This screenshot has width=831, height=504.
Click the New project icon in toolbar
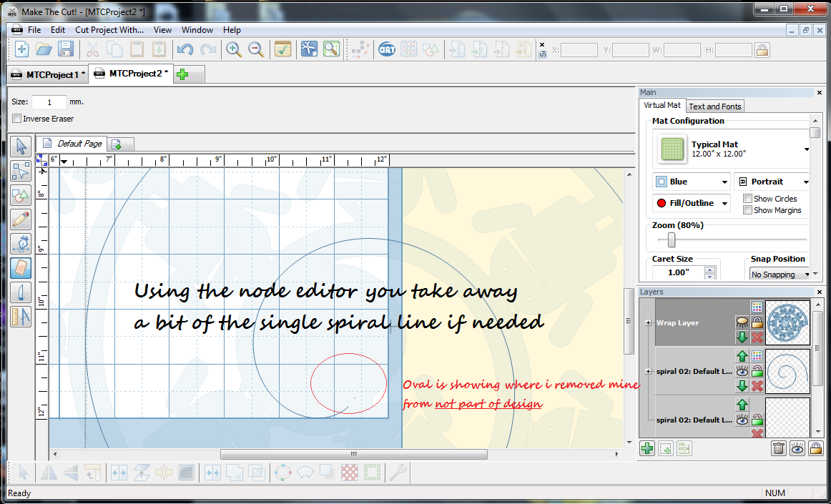tap(21, 49)
